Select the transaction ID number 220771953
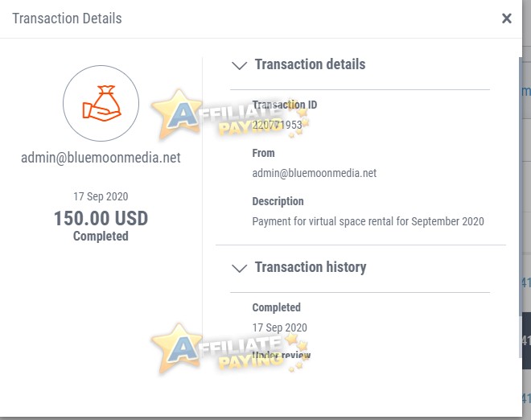Viewport: 531px width, 420px height. (277, 125)
